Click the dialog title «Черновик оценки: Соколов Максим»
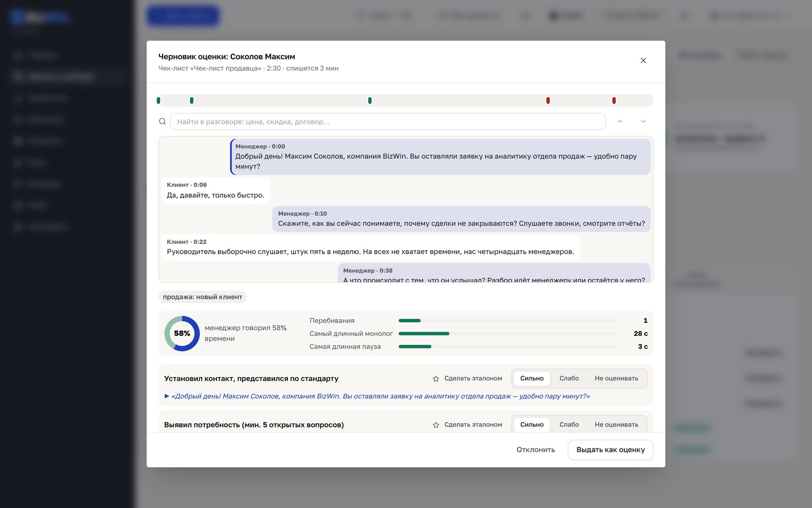Screen dimensions: 812x508 pyautogui.click(x=226, y=56)
